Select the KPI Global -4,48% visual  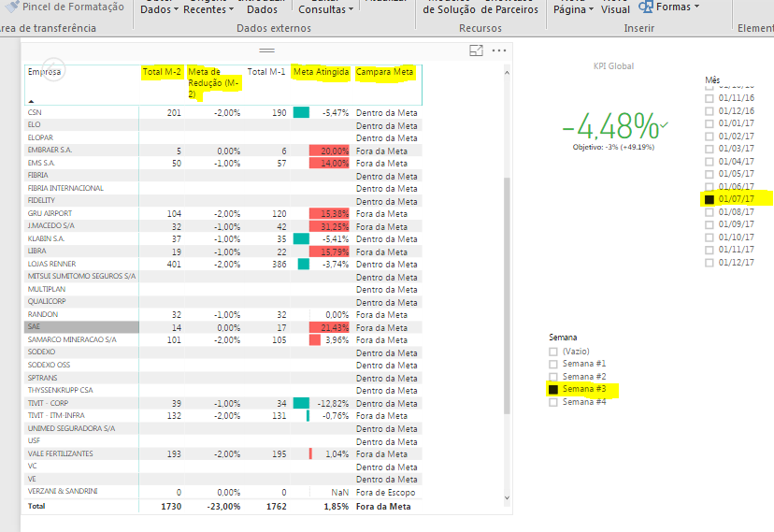[x=613, y=126]
